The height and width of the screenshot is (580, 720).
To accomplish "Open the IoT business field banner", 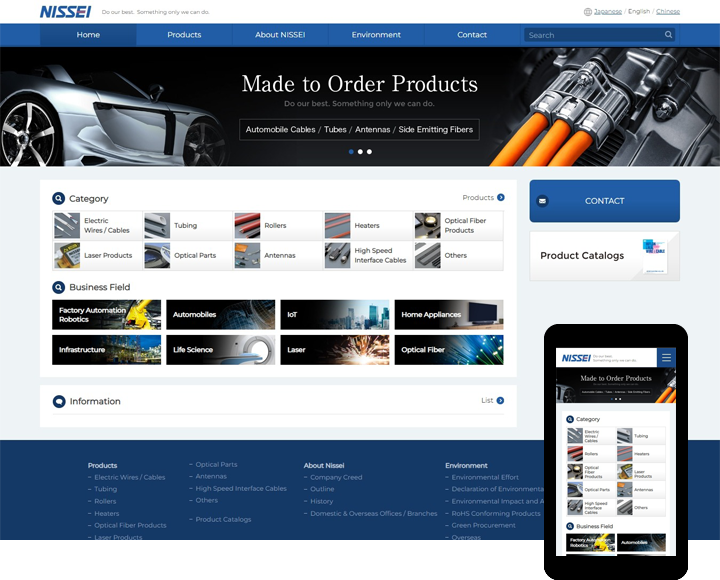I will click(x=335, y=315).
